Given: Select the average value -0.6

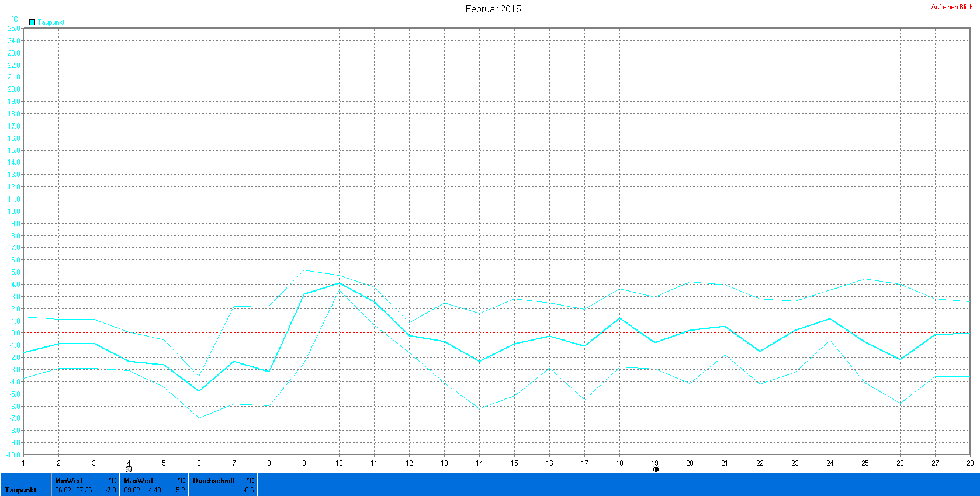Looking at the screenshot, I should tap(249, 490).
